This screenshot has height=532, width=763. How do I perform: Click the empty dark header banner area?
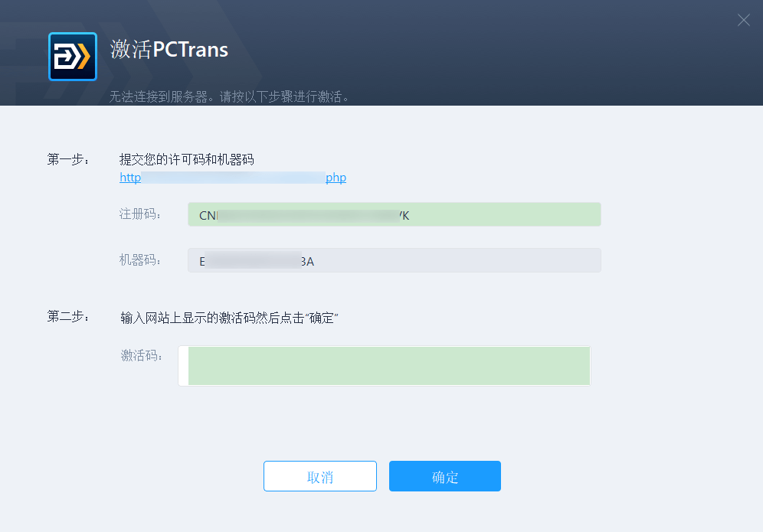[x=498, y=54]
